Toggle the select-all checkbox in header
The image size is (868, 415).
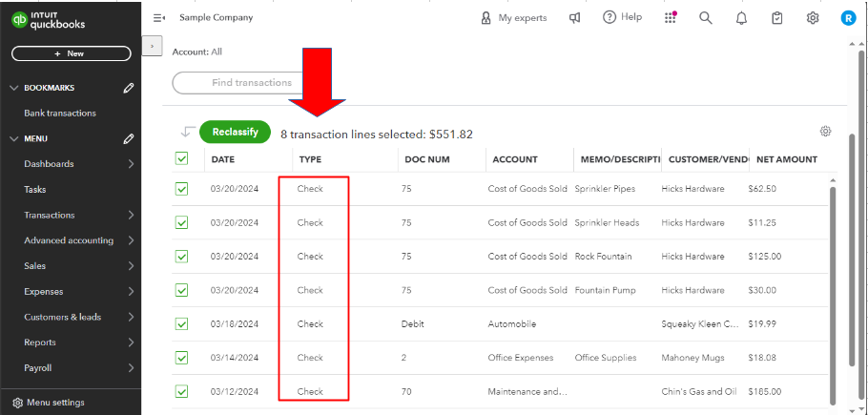point(181,158)
